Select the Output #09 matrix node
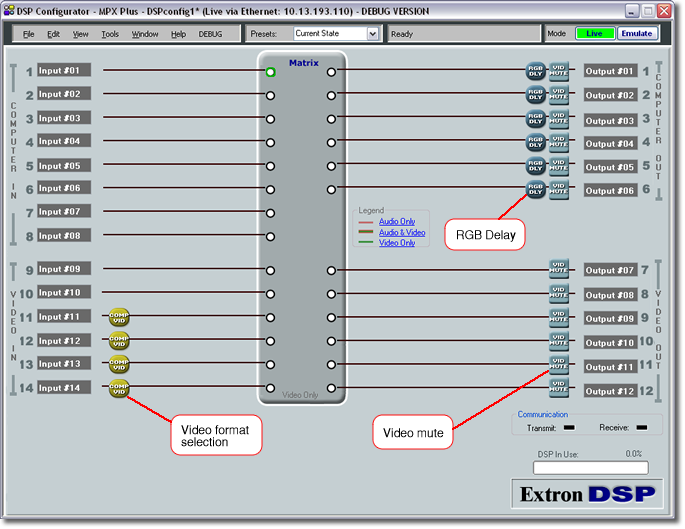 331,317
